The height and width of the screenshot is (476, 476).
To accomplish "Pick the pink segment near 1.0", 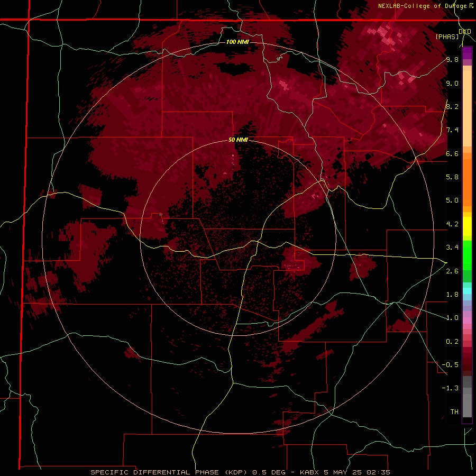I will pyautogui.click(x=467, y=321).
